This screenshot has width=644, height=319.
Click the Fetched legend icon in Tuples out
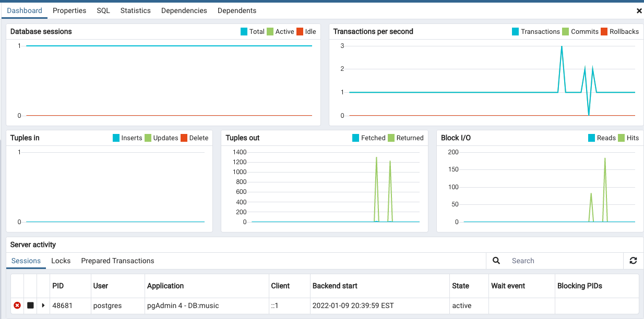[x=356, y=138]
